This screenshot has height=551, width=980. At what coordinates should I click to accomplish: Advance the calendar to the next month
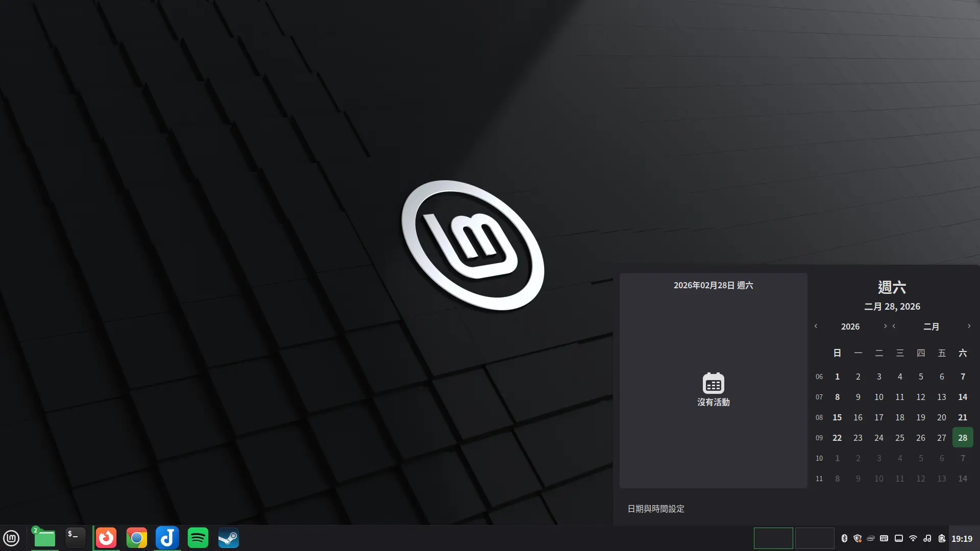click(x=969, y=326)
